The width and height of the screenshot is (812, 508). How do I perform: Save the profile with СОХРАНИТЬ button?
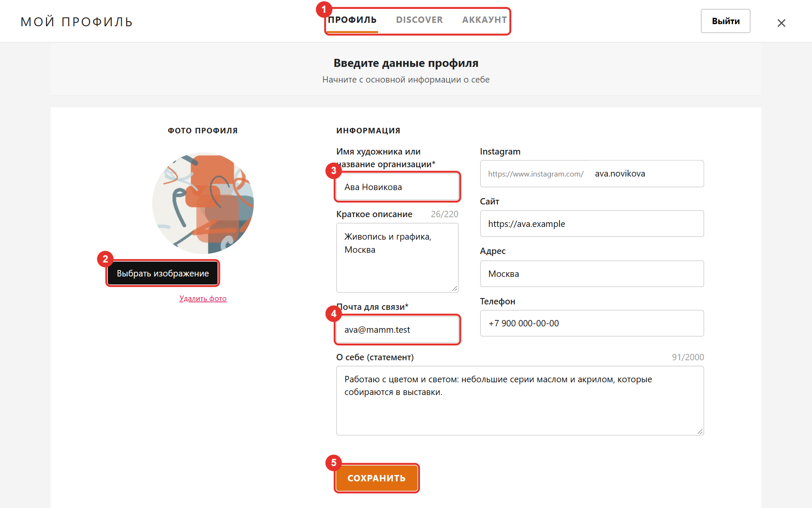click(377, 478)
